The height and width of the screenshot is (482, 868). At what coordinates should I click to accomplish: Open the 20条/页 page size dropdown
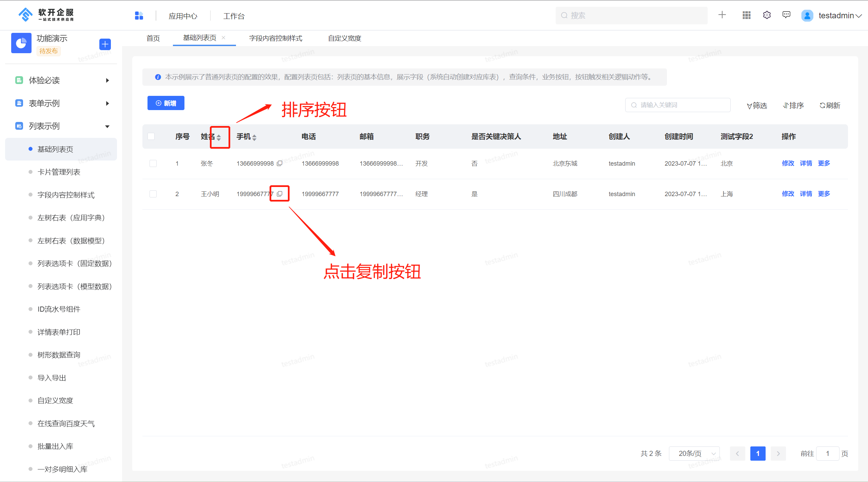pos(694,453)
